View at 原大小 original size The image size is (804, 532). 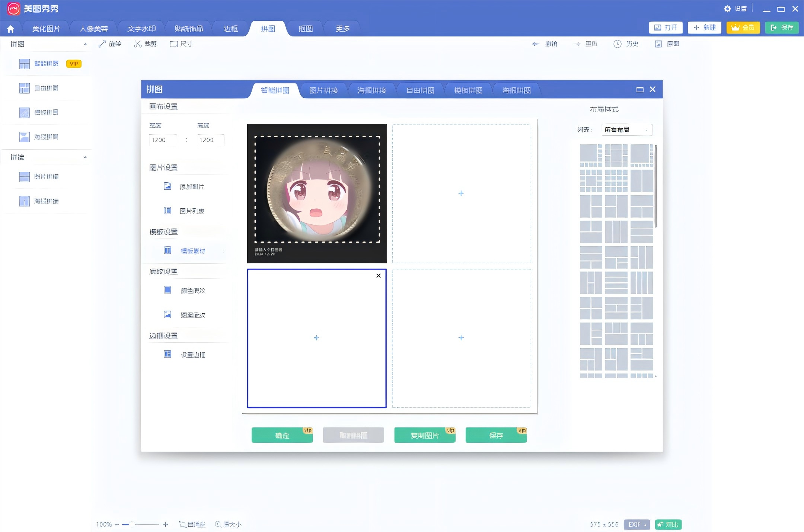point(228,525)
